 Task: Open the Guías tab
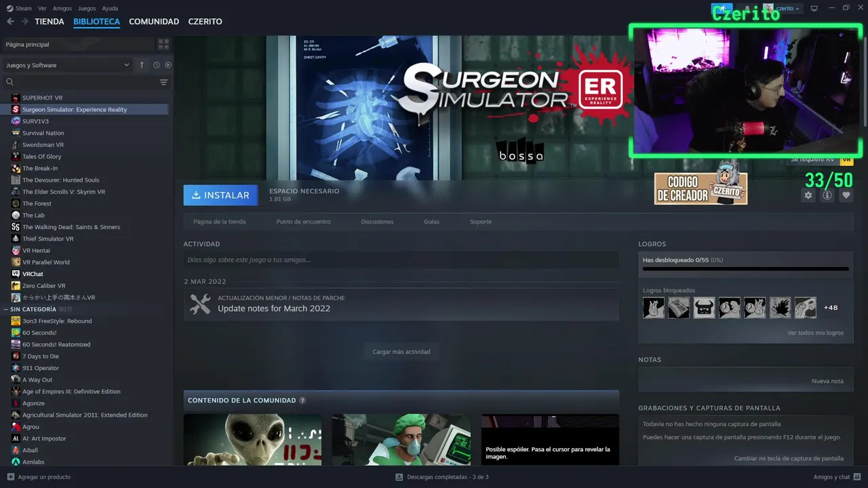click(431, 222)
